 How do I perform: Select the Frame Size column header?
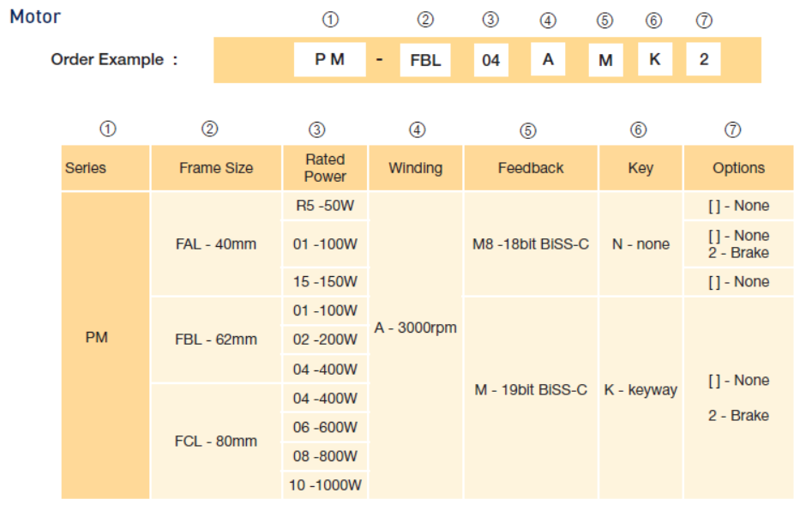(x=216, y=168)
